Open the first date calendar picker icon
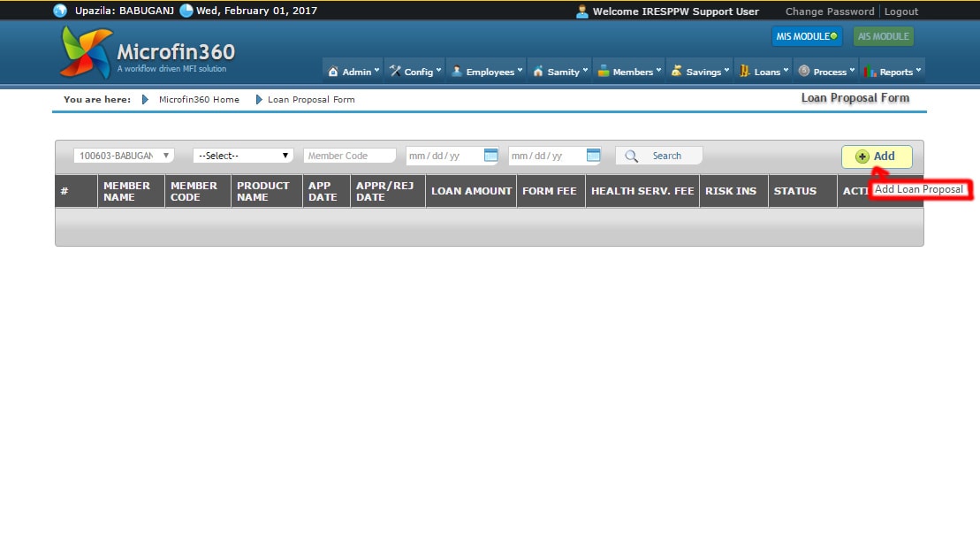980x542 pixels. pyautogui.click(x=490, y=156)
